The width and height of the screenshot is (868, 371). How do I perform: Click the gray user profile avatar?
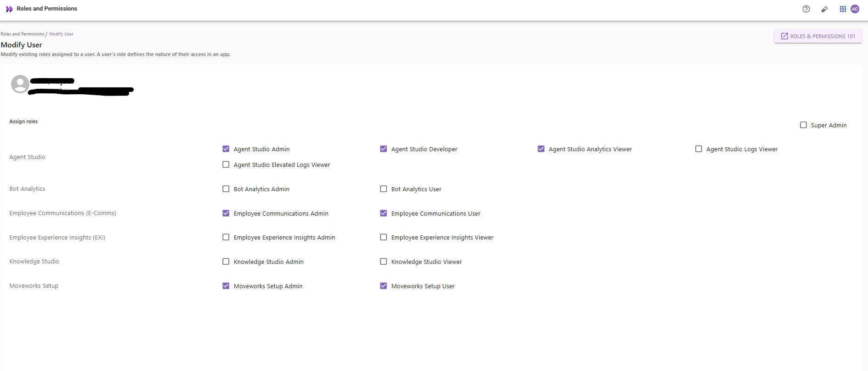click(20, 84)
